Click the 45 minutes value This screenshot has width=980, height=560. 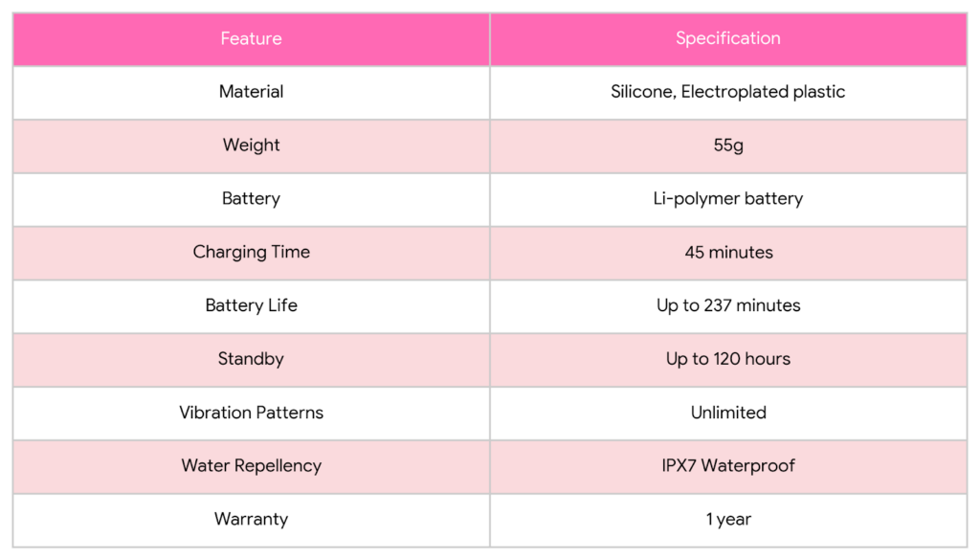coord(727,253)
